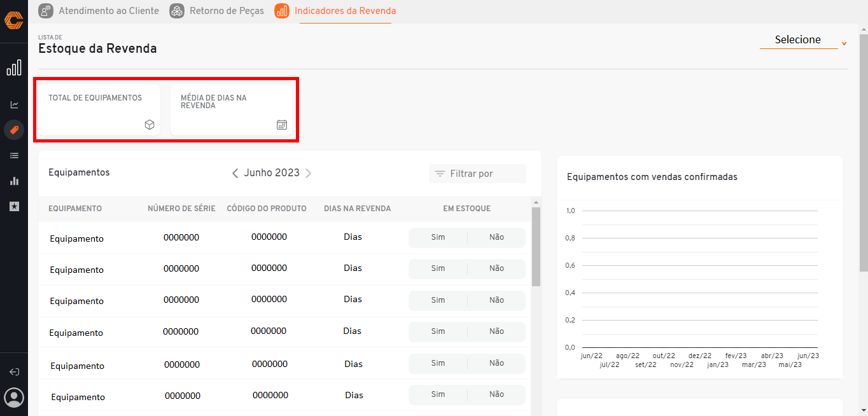The height and width of the screenshot is (416, 868).
Task: Click the Equipamentos table heading
Action: pyautogui.click(x=79, y=172)
